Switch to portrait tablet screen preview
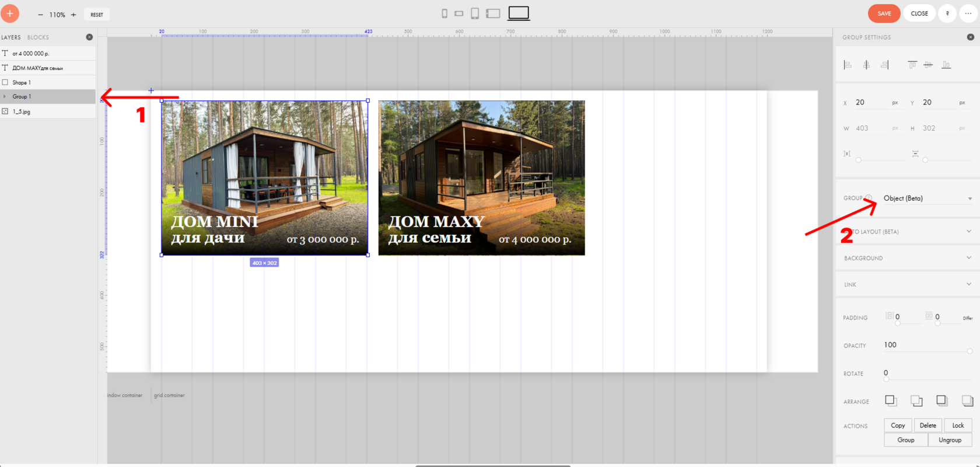The width and height of the screenshot is (980, 467). [475, 13]
